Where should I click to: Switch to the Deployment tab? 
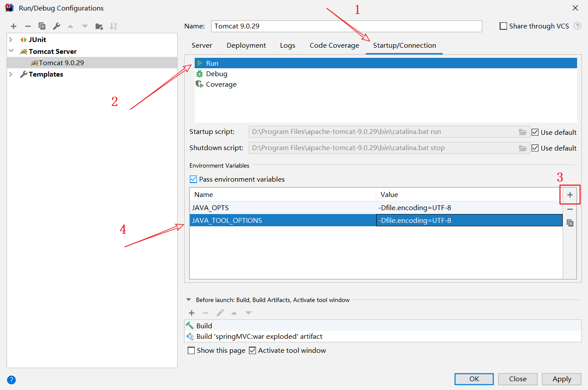pyautogui.click(x=246, y=46)
